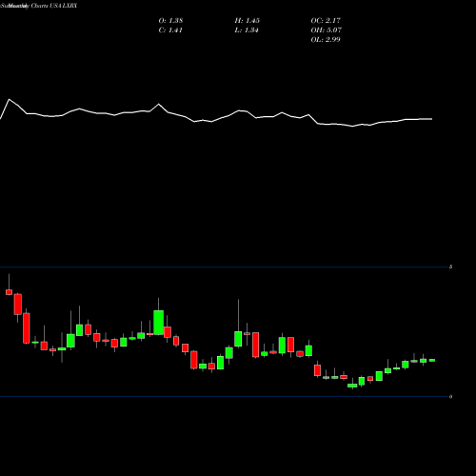This screenshot has width=476, height=476.
Task: Click the axis label 5
Action: coord(450,267)
